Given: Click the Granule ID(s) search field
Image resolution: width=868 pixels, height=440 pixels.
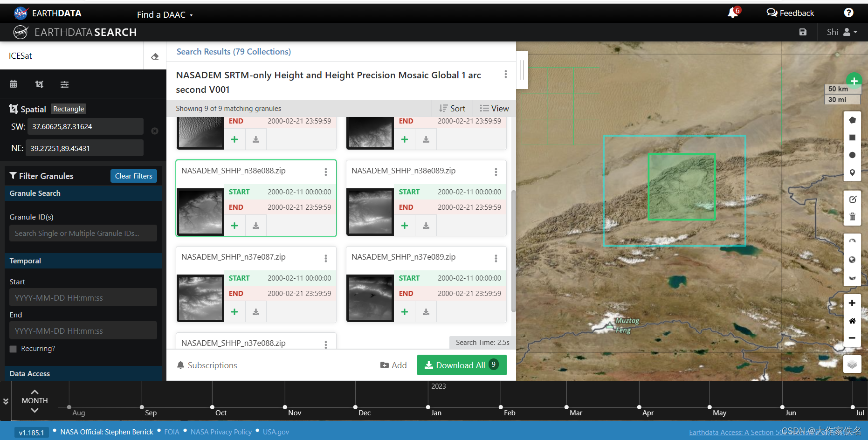Looking at the screenshot, I should 83,233.
